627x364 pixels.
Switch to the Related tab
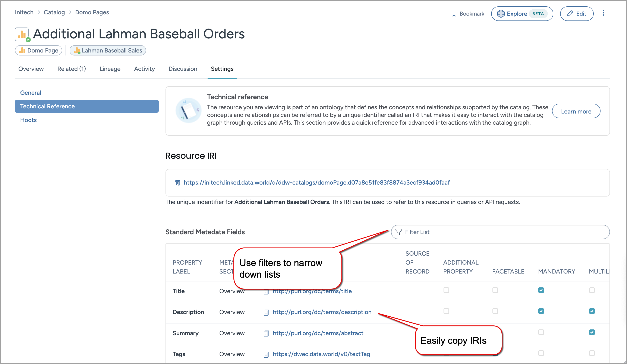coord(71,69)
